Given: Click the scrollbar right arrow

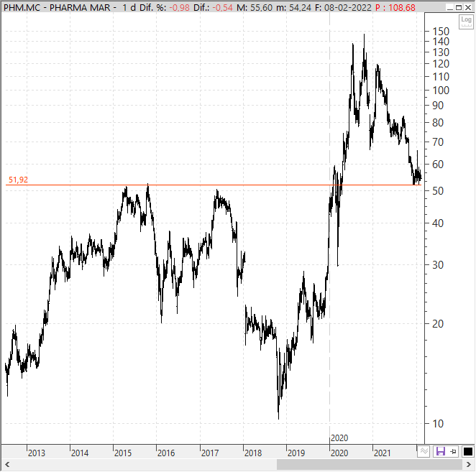Looking at the screenshot, I should click(x=468, y=464).
